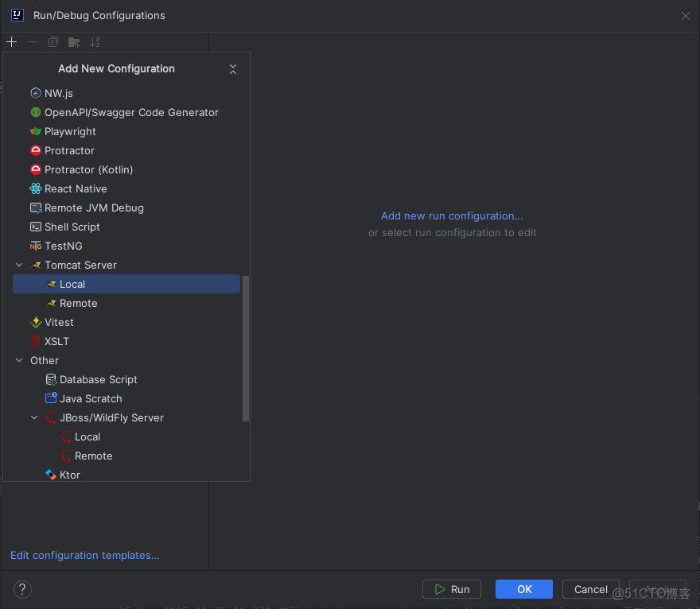Click the Add new run configuration link
The height and width of the screenshot is (609, 700).
(x=452, y=216)
